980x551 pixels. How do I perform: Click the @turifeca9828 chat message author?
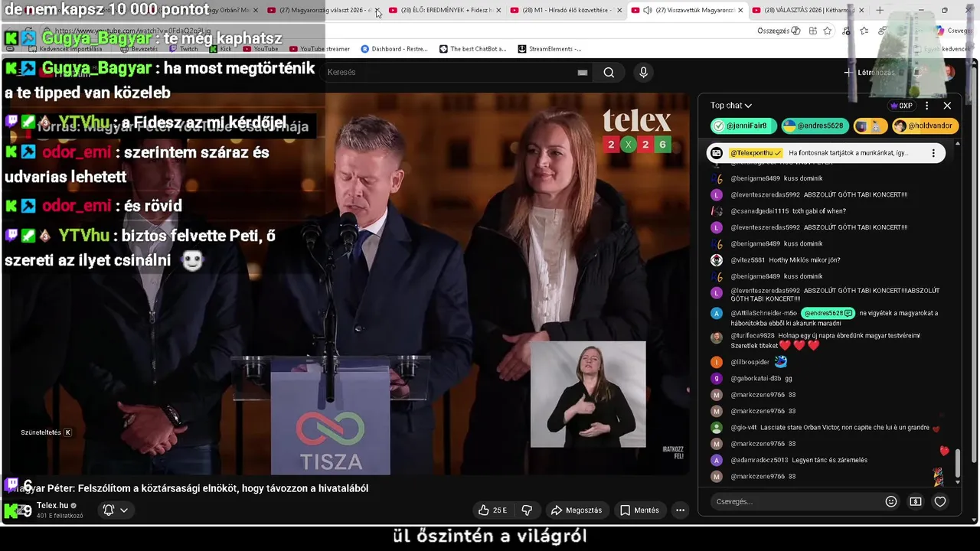tap(753, 335)
